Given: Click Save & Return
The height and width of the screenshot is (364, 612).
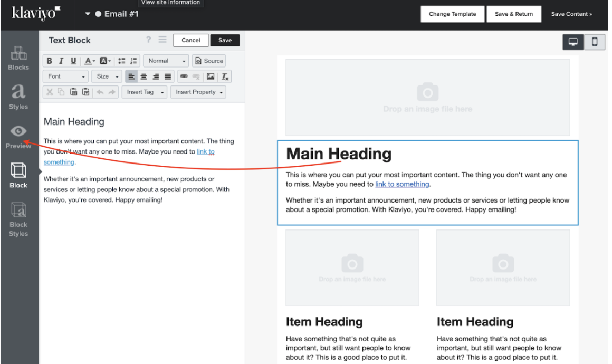Looking at the screenshot, I should pyautogui.click(x=514, y=14).
